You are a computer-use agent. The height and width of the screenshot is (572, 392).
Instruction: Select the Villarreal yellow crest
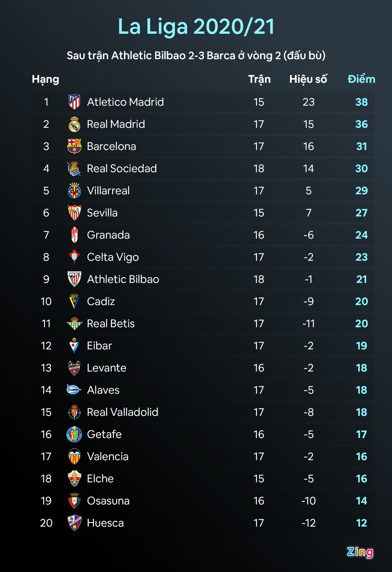point(74,191)
